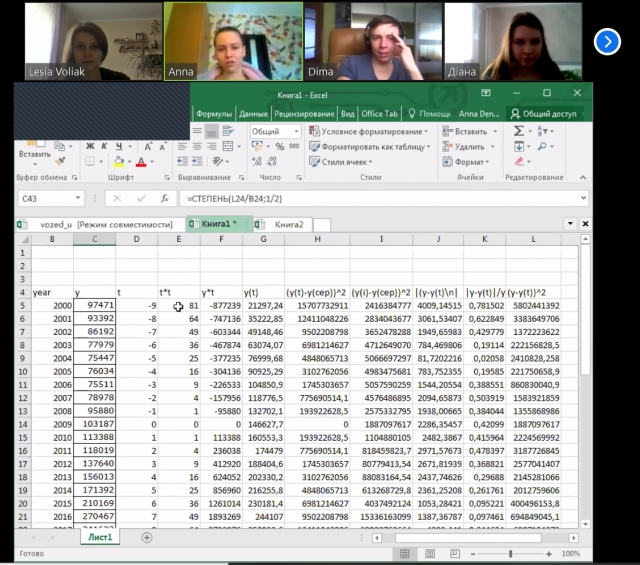Viewport: 640px width, 565px height.
Task: Click the Copy icon in clipboard group
Action: coord(60,146)
